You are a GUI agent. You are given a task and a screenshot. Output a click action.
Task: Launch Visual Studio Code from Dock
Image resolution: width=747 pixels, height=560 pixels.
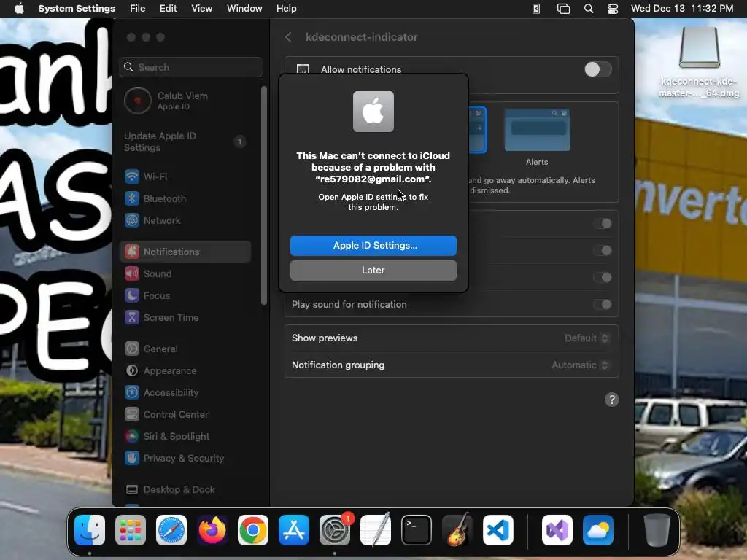pyautogui.click(x=498, y=530)
